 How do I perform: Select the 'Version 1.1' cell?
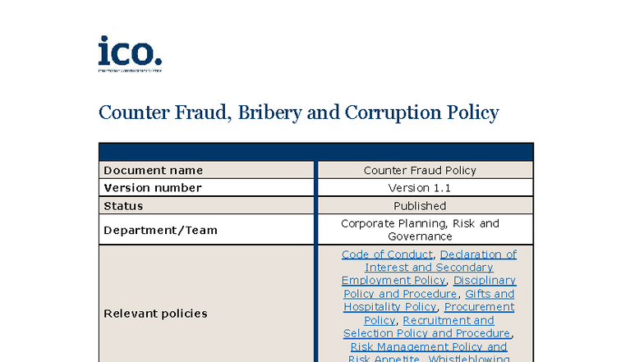coord(420,188)
